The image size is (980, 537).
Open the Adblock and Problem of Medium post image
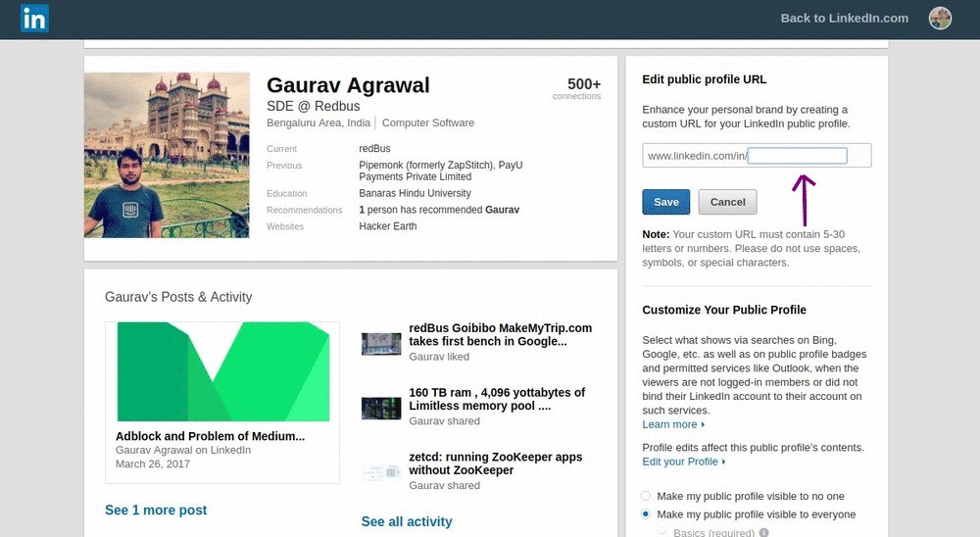(x=223, y=371)
